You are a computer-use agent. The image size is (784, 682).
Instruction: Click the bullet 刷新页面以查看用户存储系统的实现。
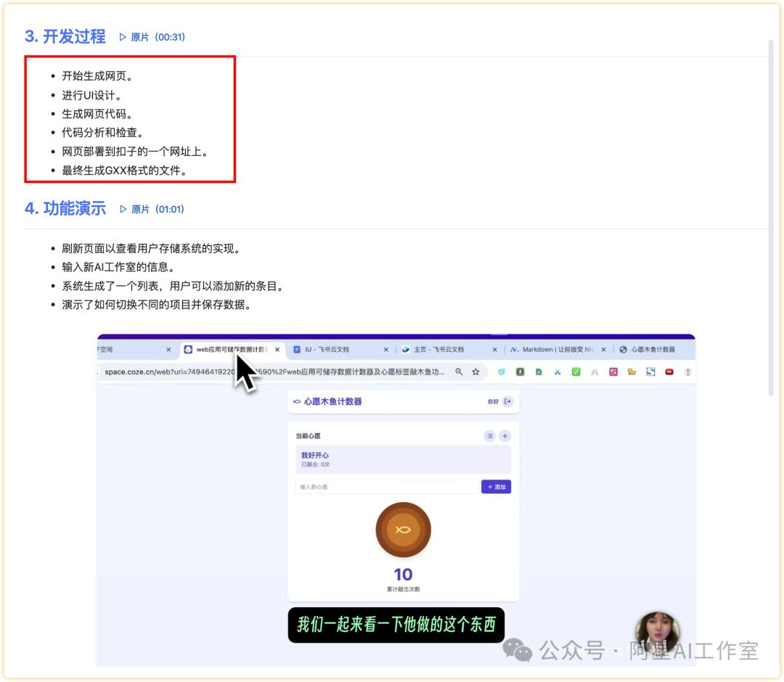152,248
